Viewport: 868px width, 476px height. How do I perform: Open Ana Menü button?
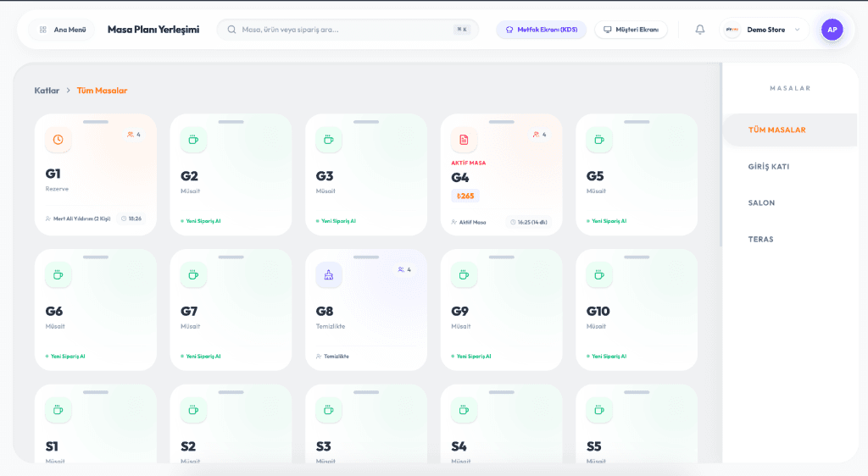coord(63,30)
